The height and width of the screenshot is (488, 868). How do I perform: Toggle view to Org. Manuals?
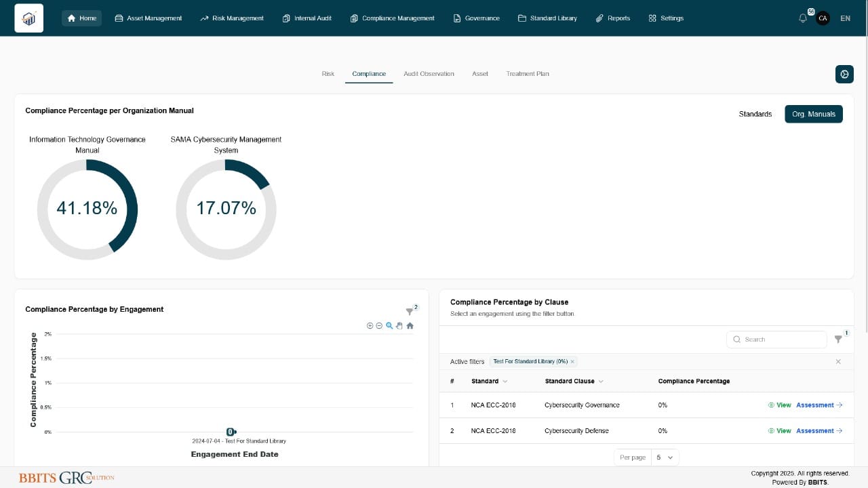tap(813, 114)
